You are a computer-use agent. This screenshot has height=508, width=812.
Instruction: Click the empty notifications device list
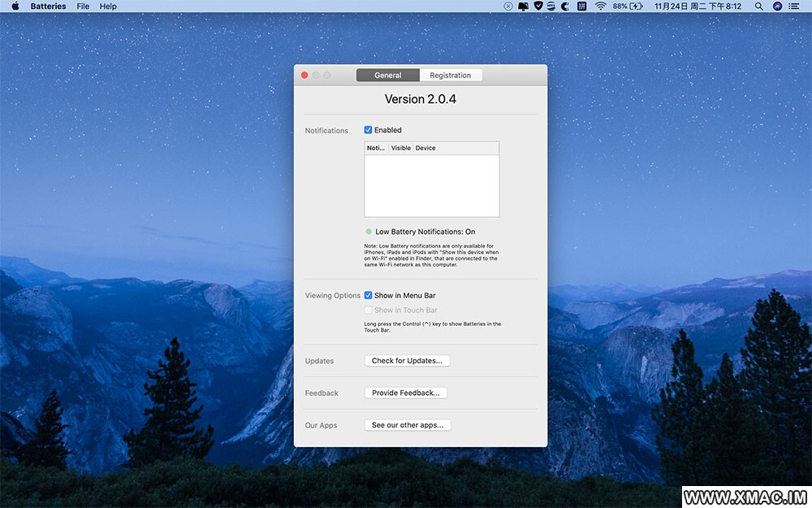point(432,185)
